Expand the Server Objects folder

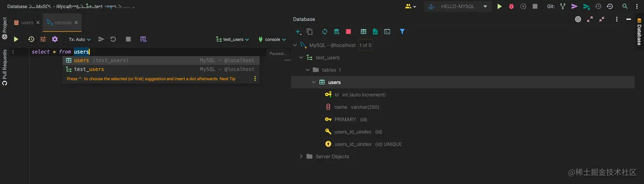point(301,157)
